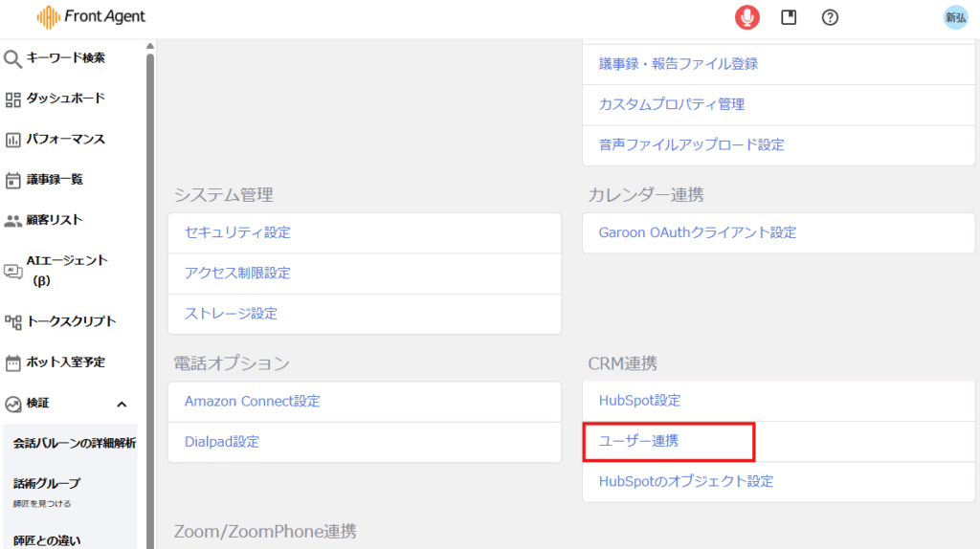The width and height of the screenshot is (980, 549).
Task: Open パフォーマンス in the sidebar
Action: [x=65, y=140]
